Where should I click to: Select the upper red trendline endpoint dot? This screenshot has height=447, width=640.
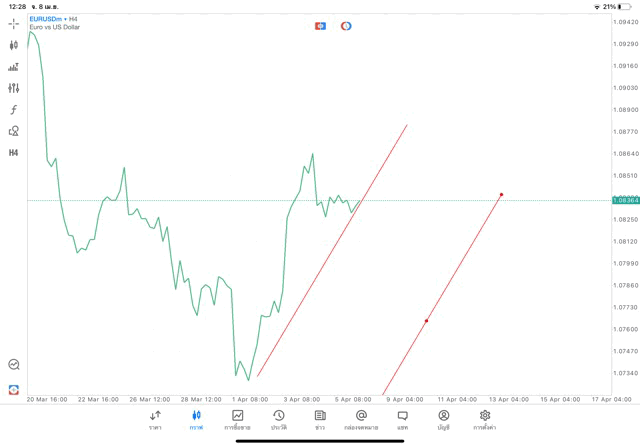(x=501, y=194)
